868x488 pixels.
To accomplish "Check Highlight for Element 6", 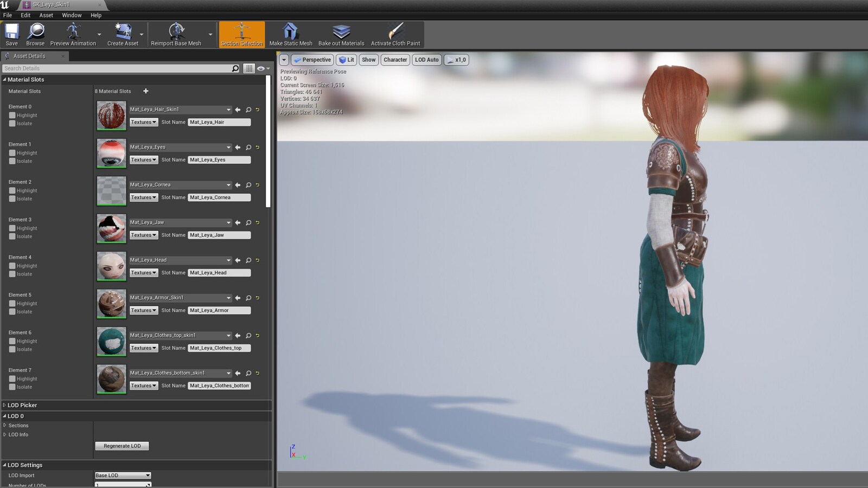I will tap(12, 342).
